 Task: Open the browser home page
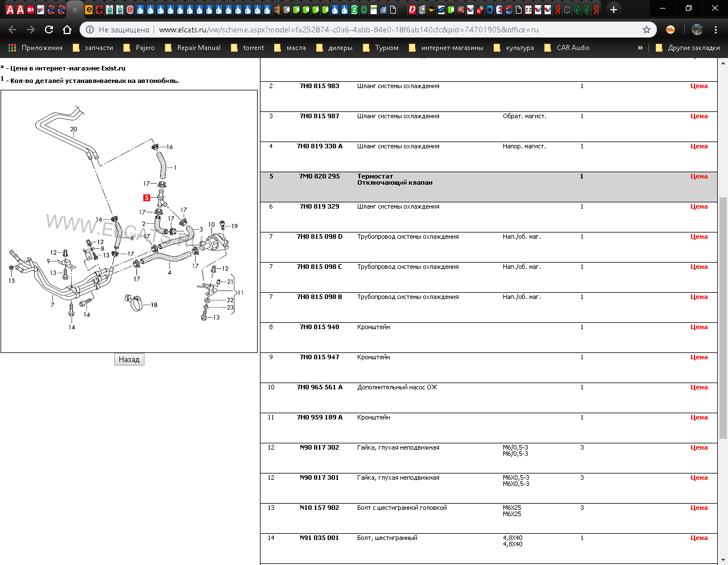point(67,30)
